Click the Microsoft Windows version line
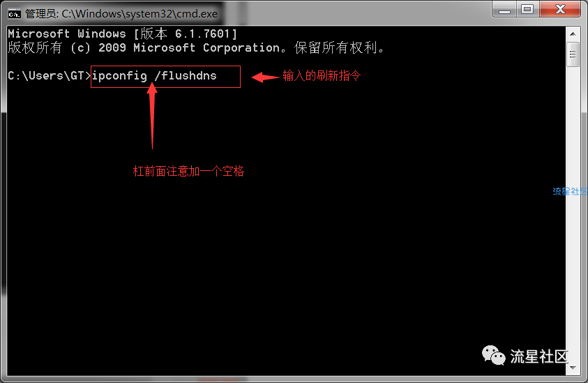The width and height of the screenshot is (588, 383). point(122,33)
